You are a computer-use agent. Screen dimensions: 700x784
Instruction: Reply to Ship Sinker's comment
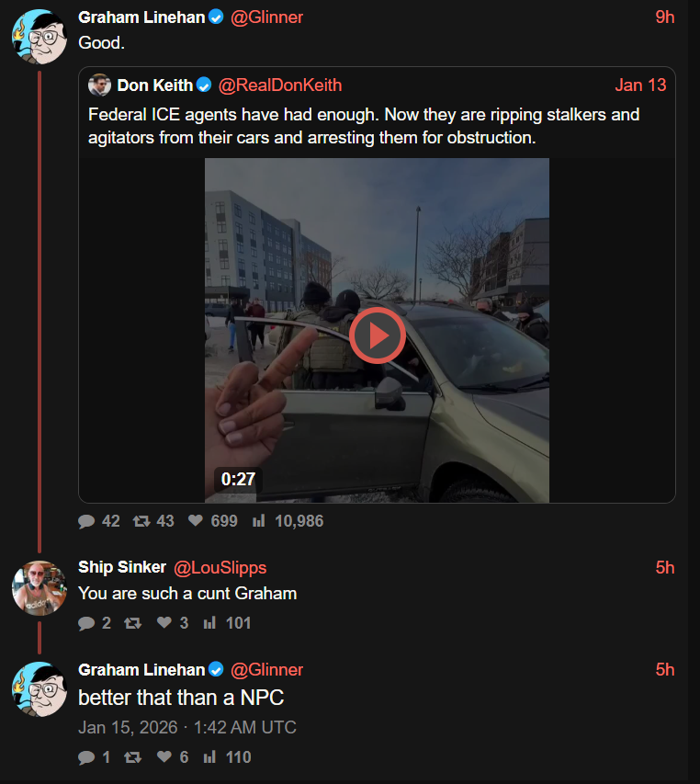[x=87, y=623]
